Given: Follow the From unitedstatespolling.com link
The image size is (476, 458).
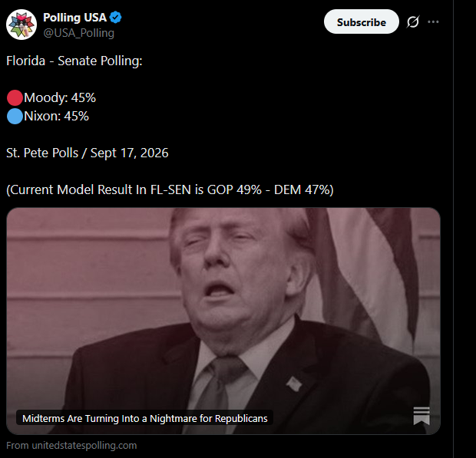Looking at the screenshot, I should (x=71, y=445).
